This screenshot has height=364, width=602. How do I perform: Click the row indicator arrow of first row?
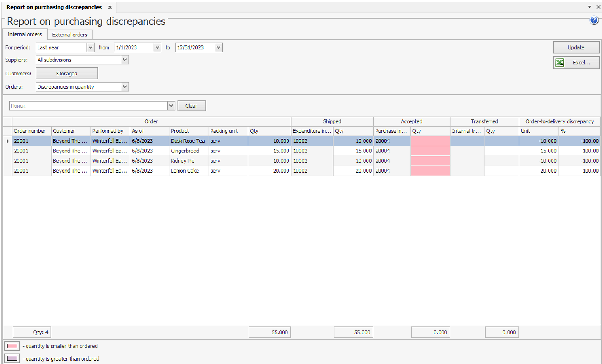tap(8, 141)
